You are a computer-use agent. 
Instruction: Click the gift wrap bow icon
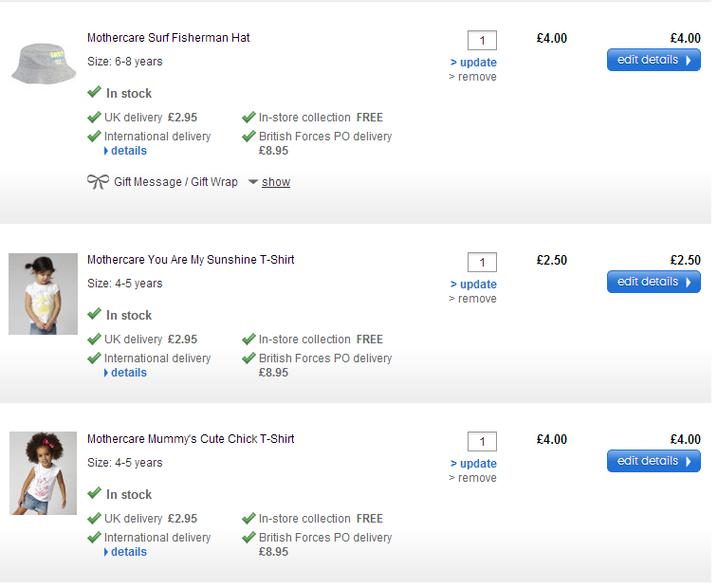click(97, 182)
